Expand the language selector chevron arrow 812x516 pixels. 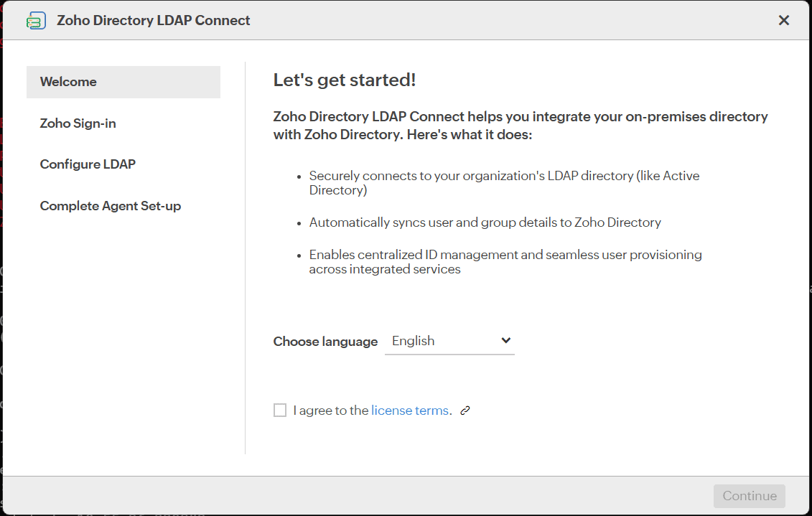pyautogui.click(x=505, y=341)
